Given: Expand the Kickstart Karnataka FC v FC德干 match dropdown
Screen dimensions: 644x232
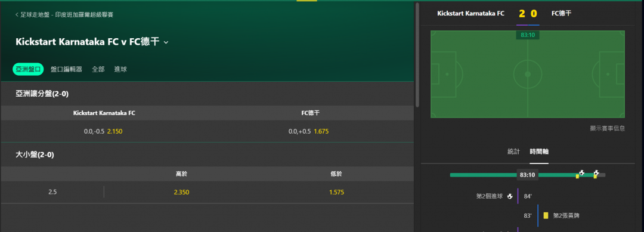Looking at the screenshot, I should pos(166,42).
